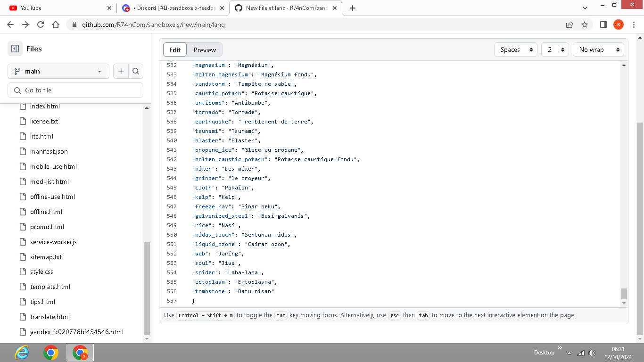Screen dimensions: 644x362
Task: Click the bookmark star in the address bar
Action: pos(585,25)
